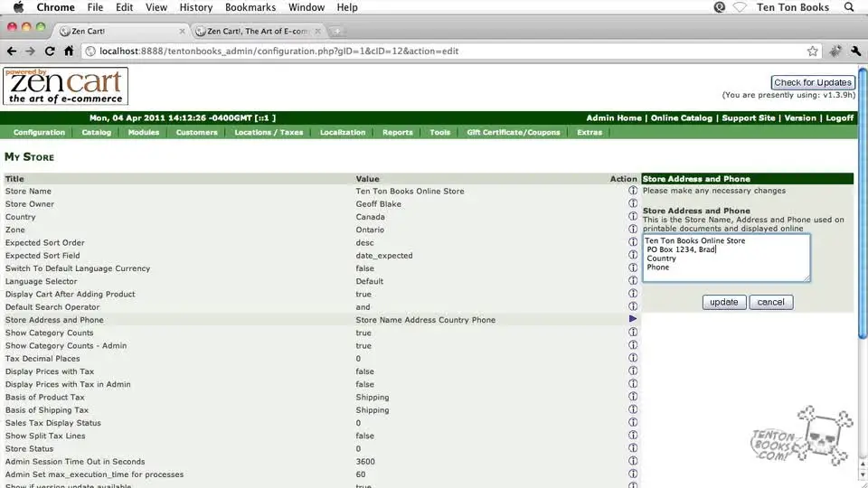The width and height of the screenshot is (868, 488).
Task: Open the Chrome File menu
Action: coord(95,7)
